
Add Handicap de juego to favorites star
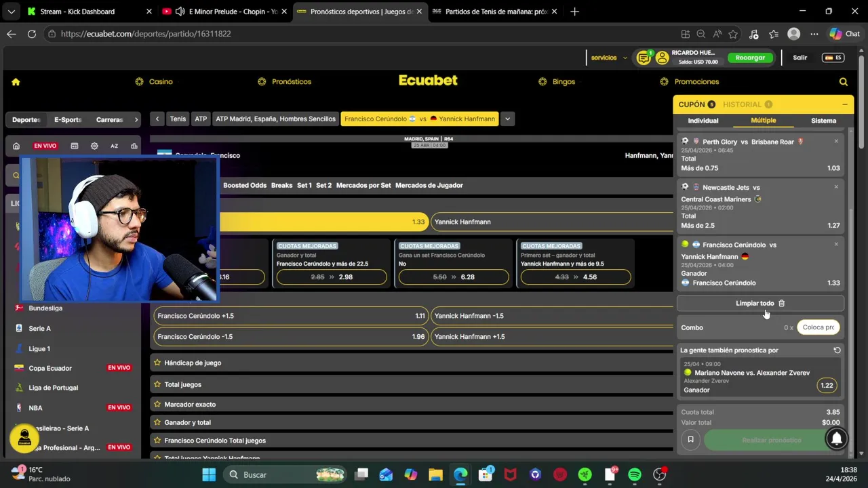157,363
